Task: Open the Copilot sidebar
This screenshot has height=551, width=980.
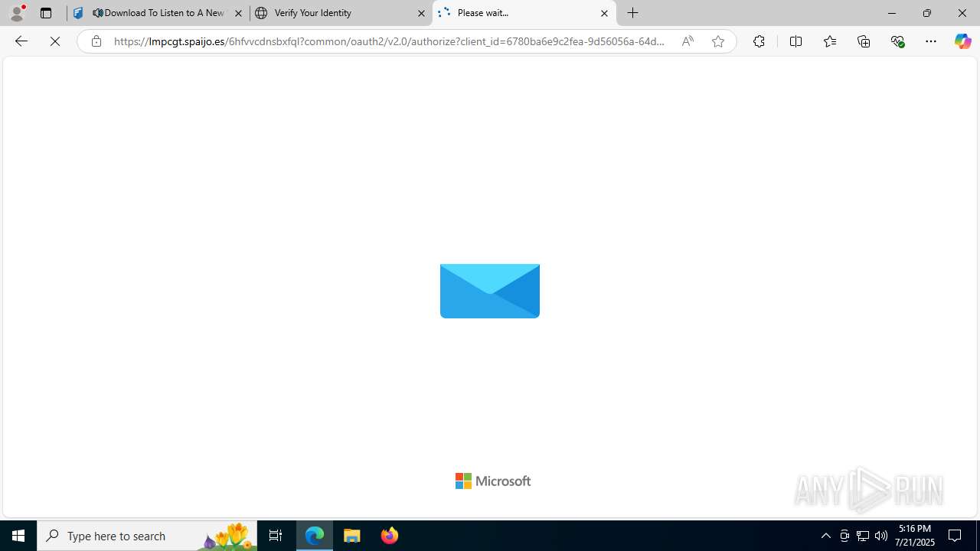Action: 962,41
